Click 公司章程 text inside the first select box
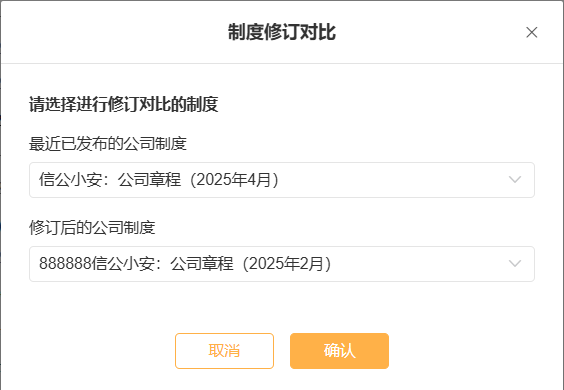This screenshot has width=564, height=390. coord(149,180)
